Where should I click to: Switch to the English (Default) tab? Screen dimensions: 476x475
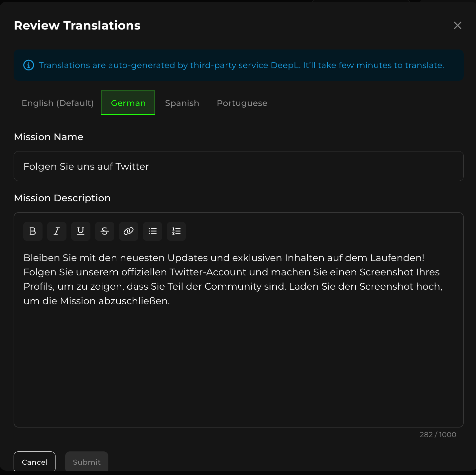point(58,103)
